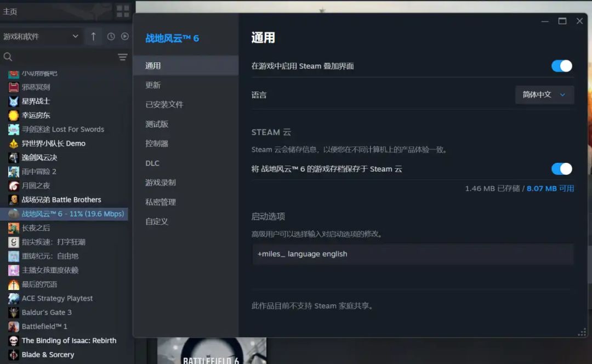Click the 异世界小队长 Demo game icon
The width and height of the screenshot is (592, 364).
[x=14, y=144]
